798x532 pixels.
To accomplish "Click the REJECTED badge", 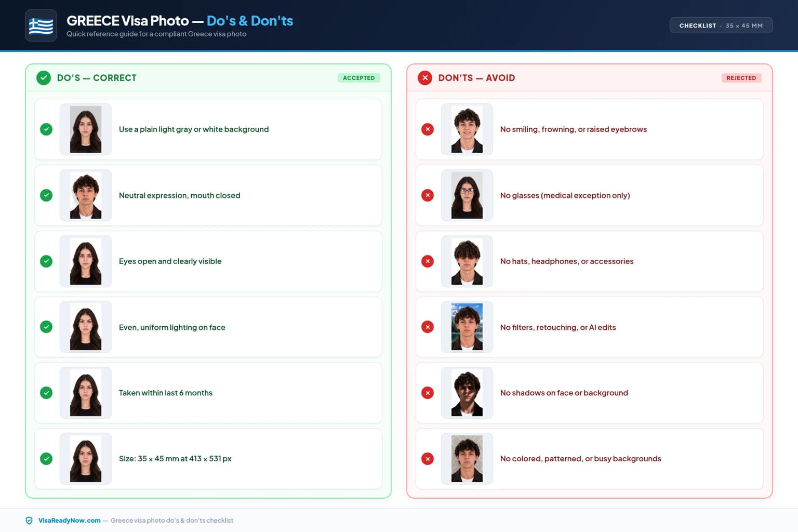I will [x=741, y=78].
